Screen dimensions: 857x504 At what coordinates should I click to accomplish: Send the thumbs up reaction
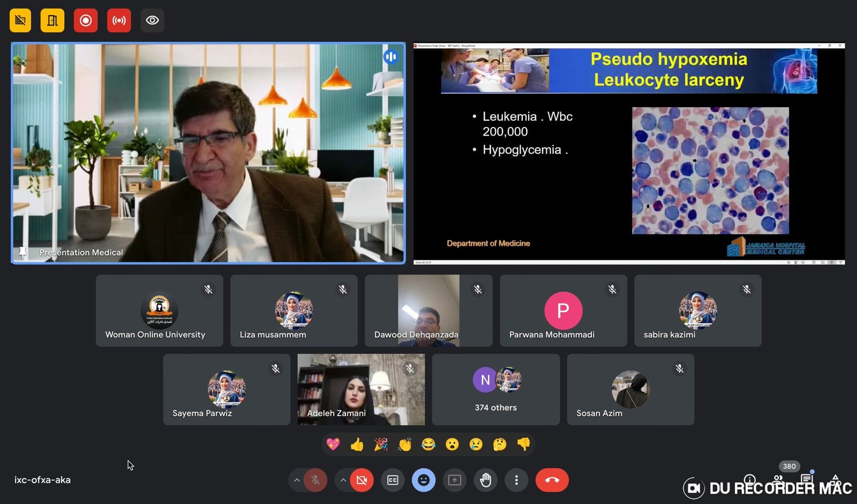pos(357,445)
